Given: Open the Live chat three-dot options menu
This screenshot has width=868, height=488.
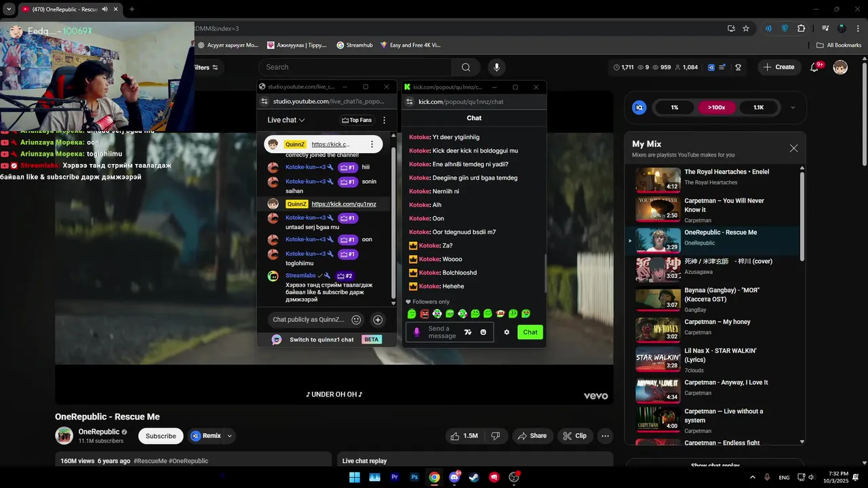Looking at the screenshot, I should tap(384, 120).
